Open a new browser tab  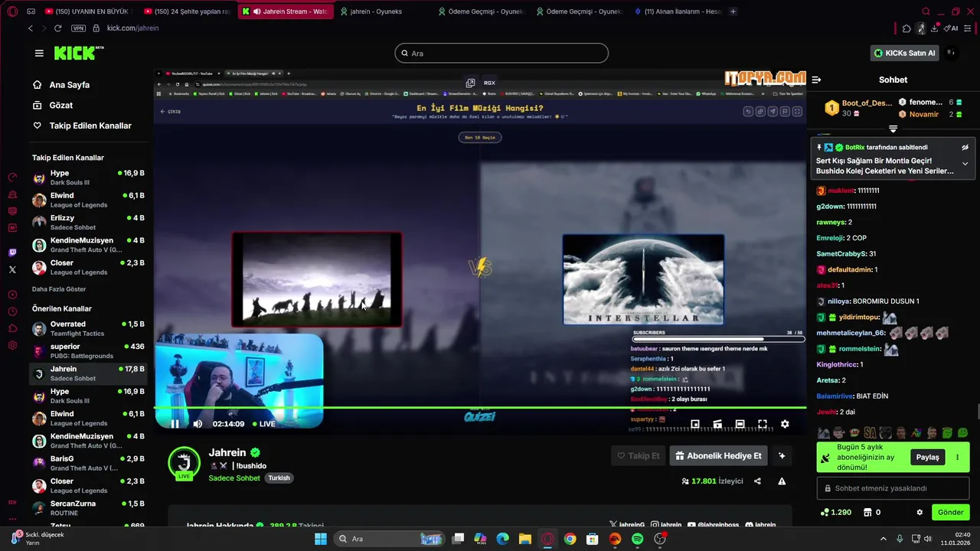pyautogui.click(x=733, y=11)
